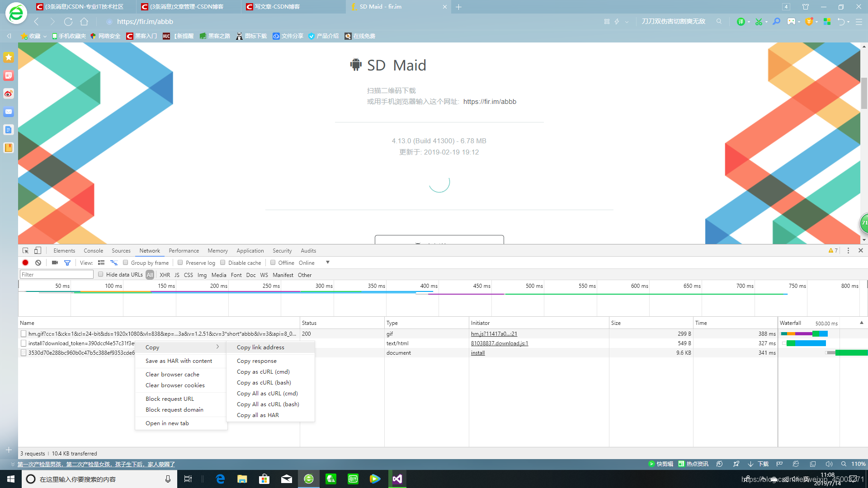
Task: Switch to the Console tab
Action: (93, 251)
